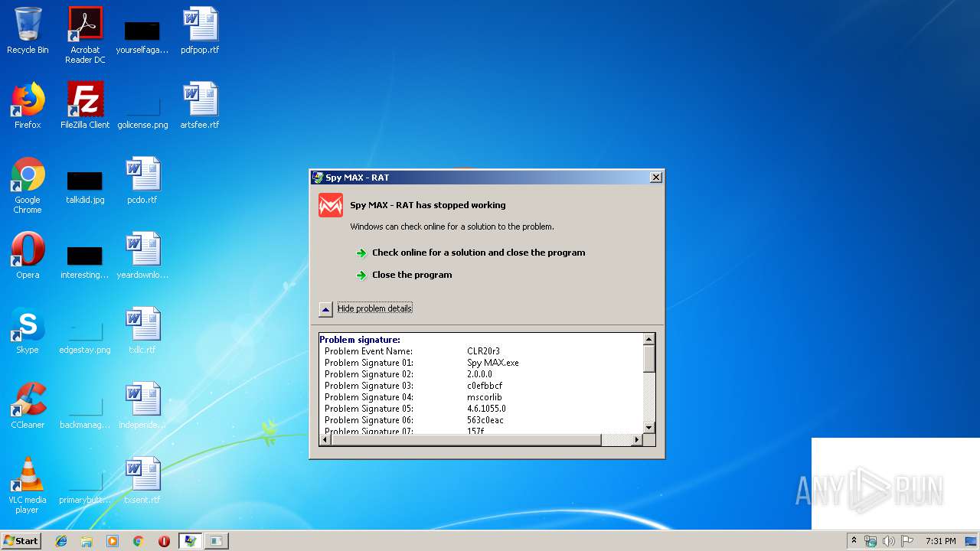980x551 pixels.
Task: Open the Recycle Bin icon
Action: pos(28,31)
